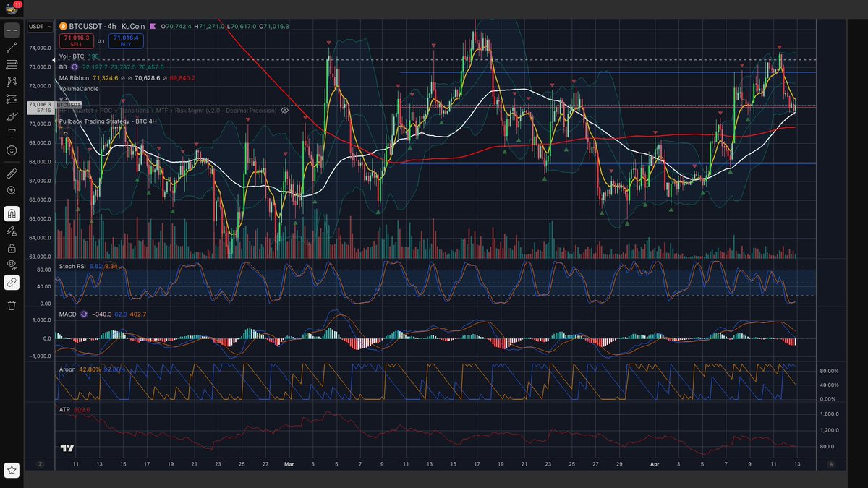This screenshot has width=868, height=488.
Task: Toggle magnet mode snapping
Action: (x=12, y=214)
